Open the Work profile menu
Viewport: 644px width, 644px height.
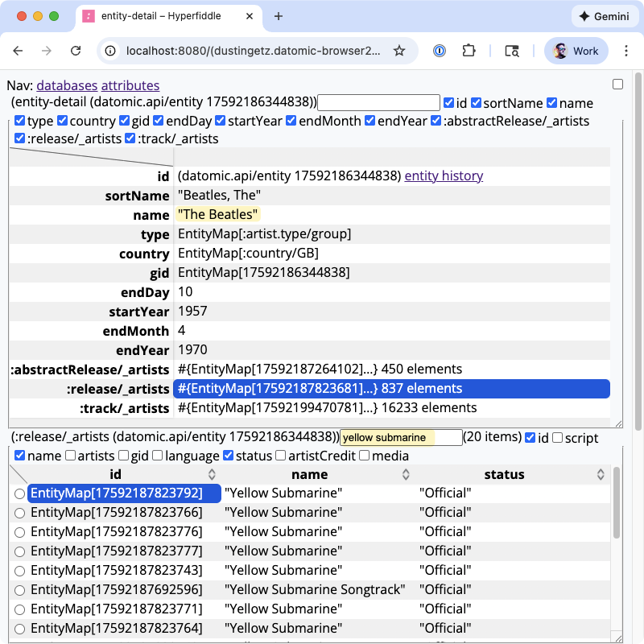click(576, 51)
